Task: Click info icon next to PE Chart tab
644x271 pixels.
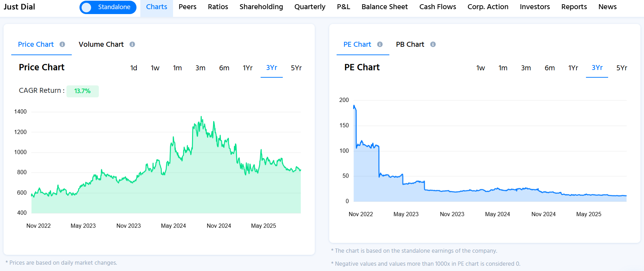Action: pyautogui.click(x=380, y=44)
